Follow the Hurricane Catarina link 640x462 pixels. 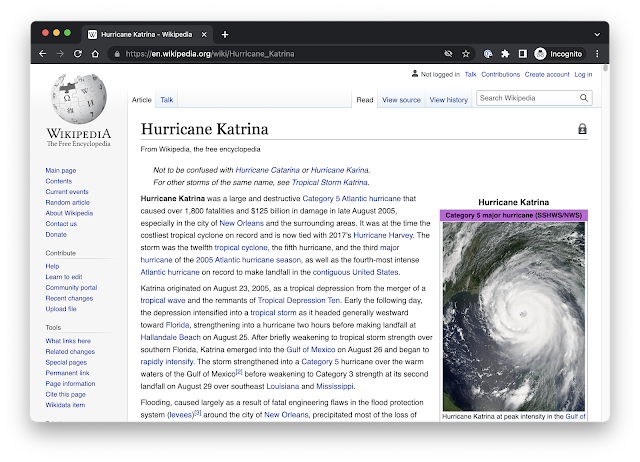click(268, 170)
